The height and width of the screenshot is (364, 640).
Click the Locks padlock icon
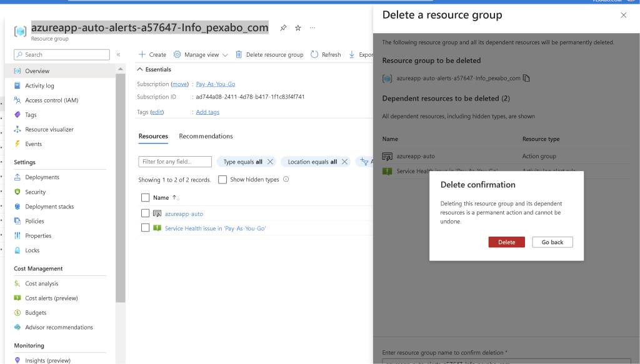17,250
